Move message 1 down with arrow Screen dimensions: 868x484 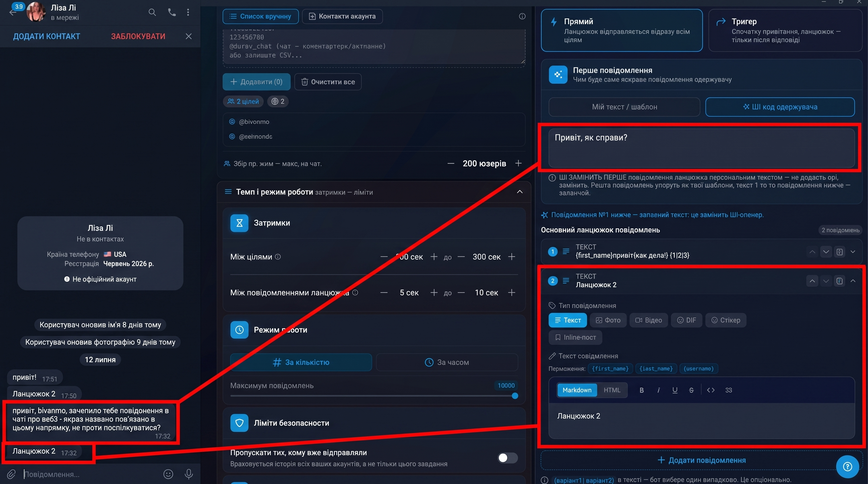(826, 252)
